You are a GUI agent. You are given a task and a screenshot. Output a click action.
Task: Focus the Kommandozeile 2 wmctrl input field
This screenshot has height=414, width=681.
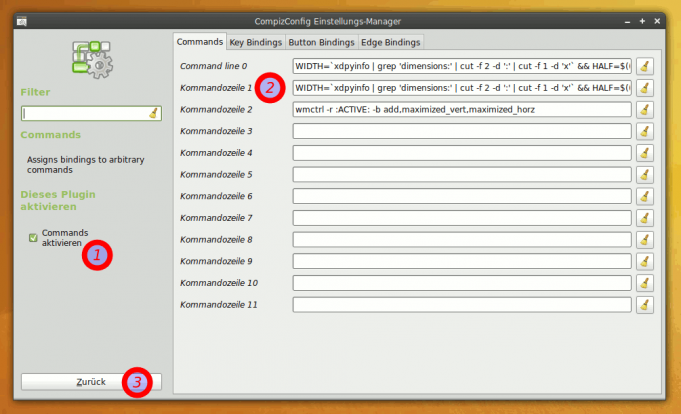point(461,109)
